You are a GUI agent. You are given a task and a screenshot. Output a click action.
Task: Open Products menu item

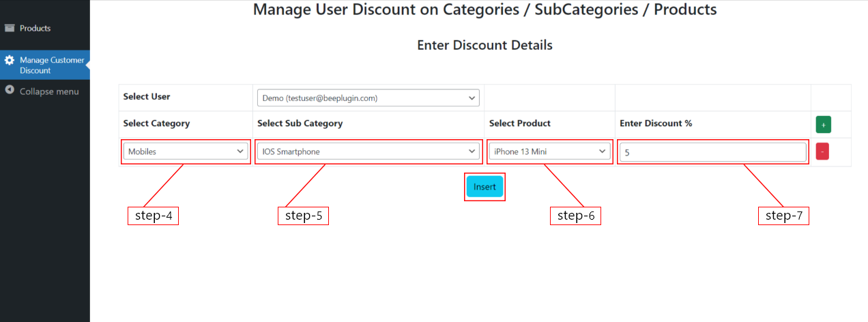click(35, 29)
